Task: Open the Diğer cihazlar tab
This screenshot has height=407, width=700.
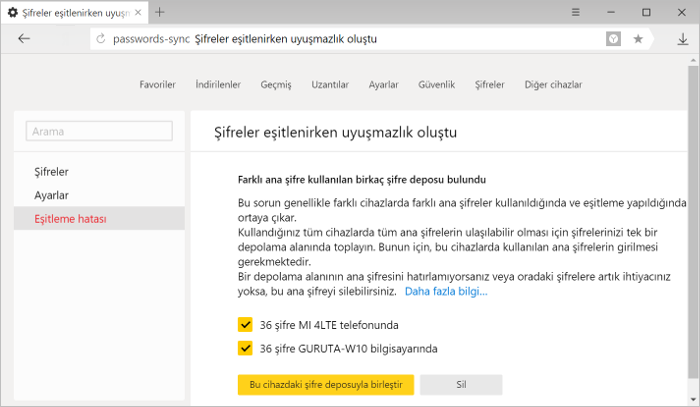Action: 553,84
